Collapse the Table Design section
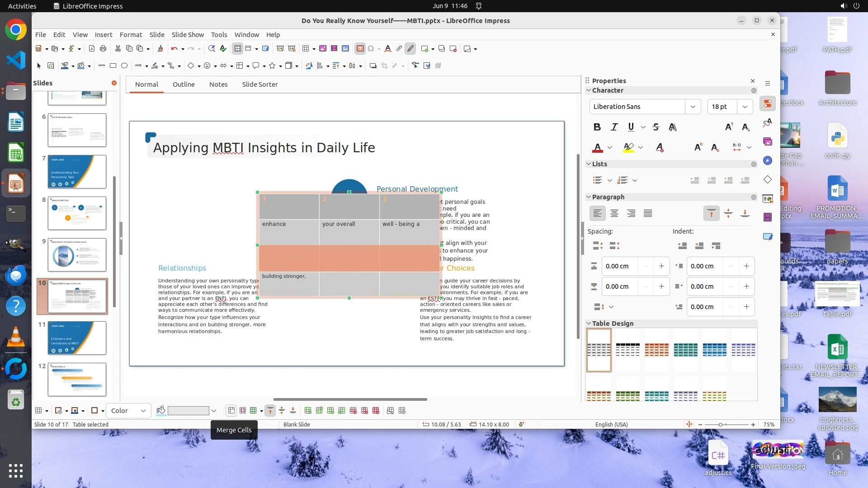The width and height of the screenshot is (868, 488). (589, 324)
